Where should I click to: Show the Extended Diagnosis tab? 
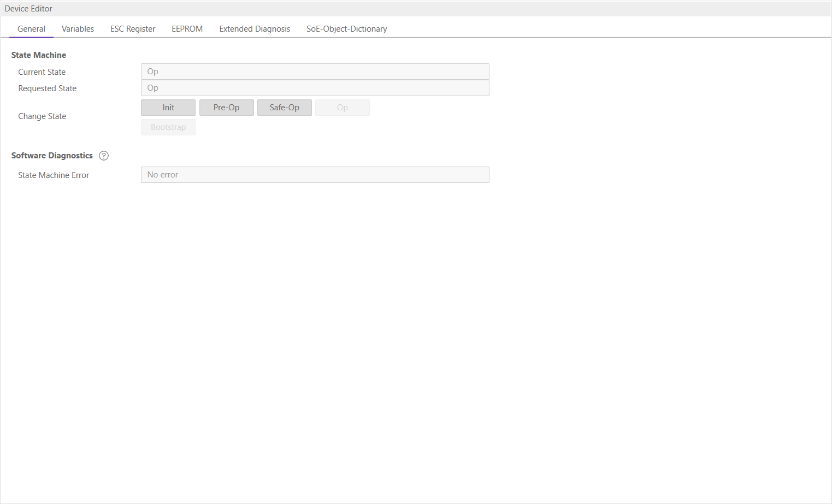click(x=255, y=29)
